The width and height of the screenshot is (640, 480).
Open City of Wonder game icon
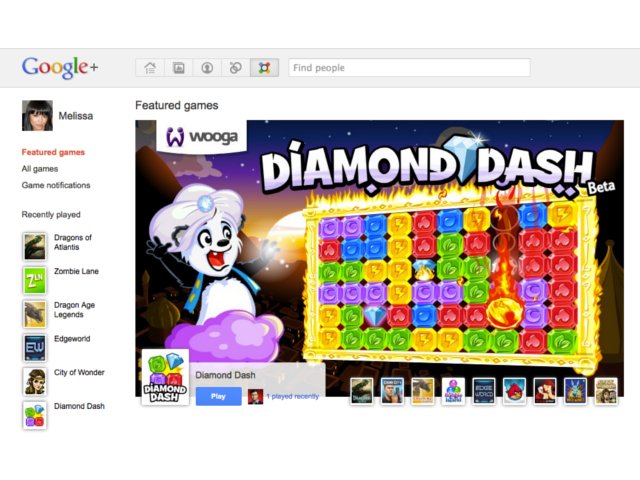(34, 381)
